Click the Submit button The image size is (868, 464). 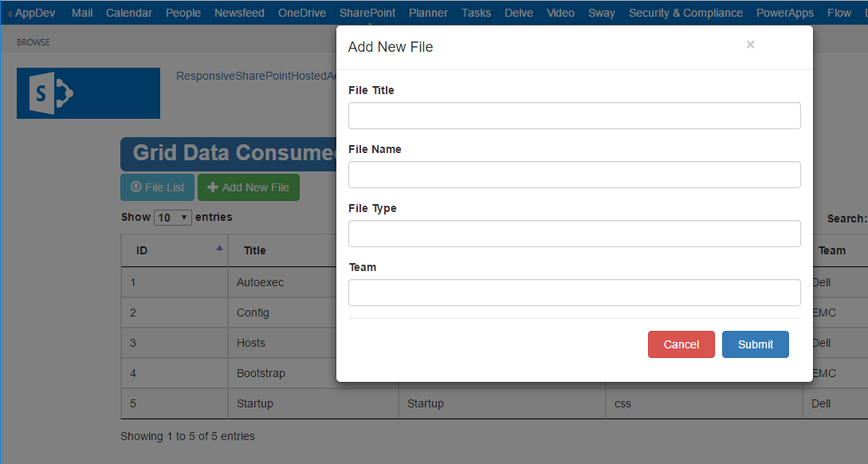tap(755, 344)
